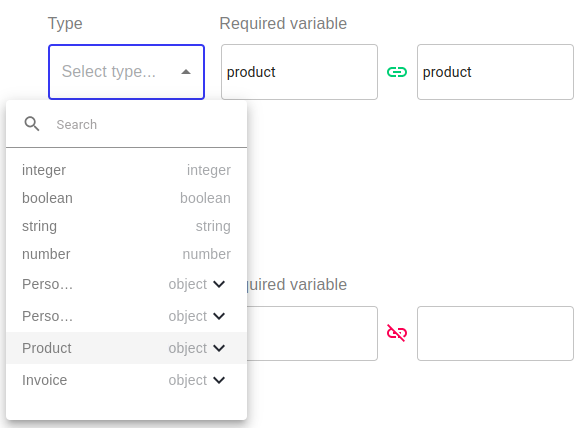Click the empty field left of broken link

[x=312, y=333]
